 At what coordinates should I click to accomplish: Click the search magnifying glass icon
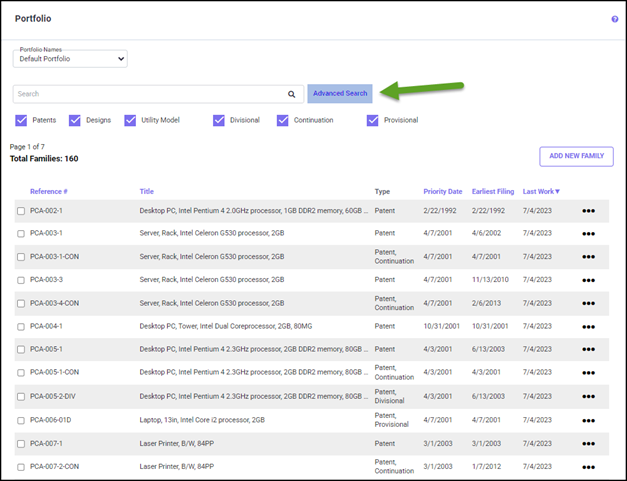coord(292,94)
